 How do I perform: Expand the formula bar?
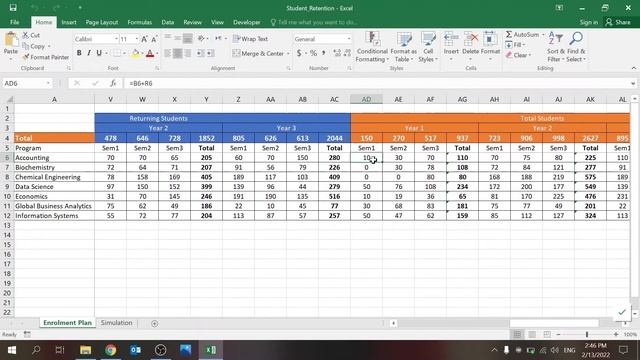[633, 83]
